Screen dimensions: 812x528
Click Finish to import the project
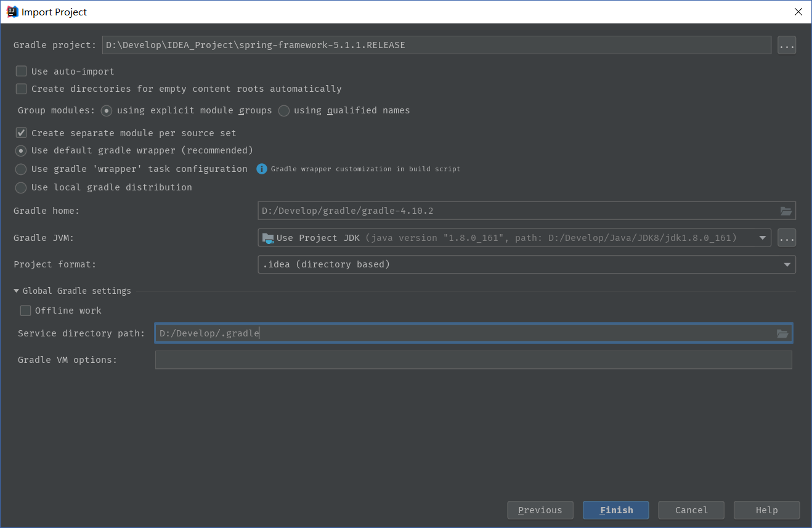[616, 510]
